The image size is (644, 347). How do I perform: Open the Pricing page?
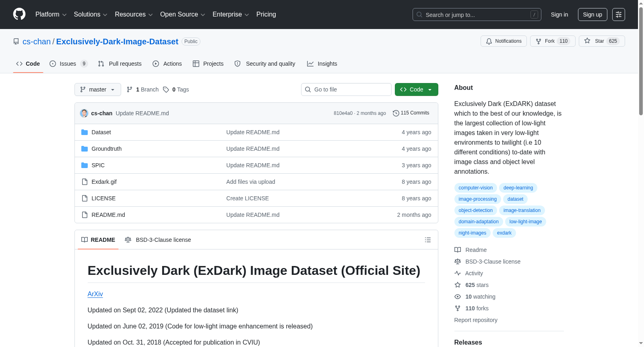pos(266,15)
